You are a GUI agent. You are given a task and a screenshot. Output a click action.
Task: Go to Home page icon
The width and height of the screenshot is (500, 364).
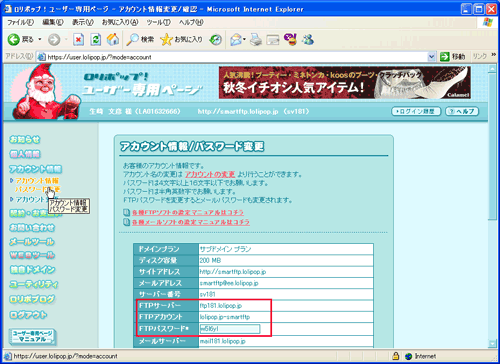coord(113,40)
